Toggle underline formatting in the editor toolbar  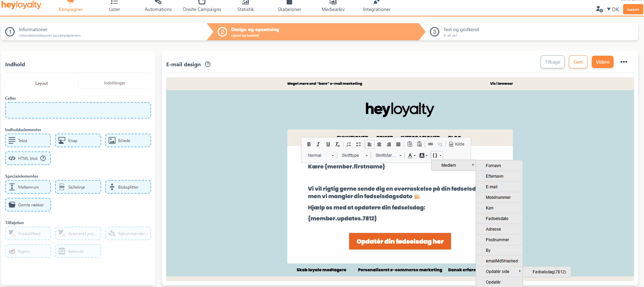pos(328,144)
